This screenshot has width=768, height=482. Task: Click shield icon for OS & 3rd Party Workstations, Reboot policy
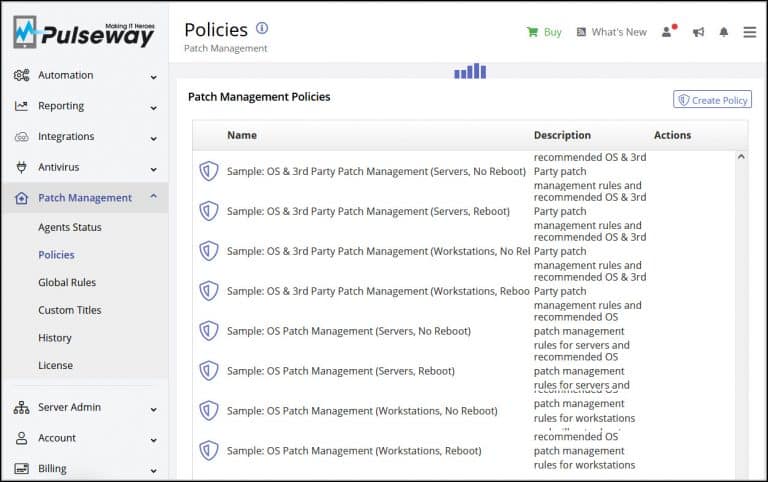tap(209, 291)
